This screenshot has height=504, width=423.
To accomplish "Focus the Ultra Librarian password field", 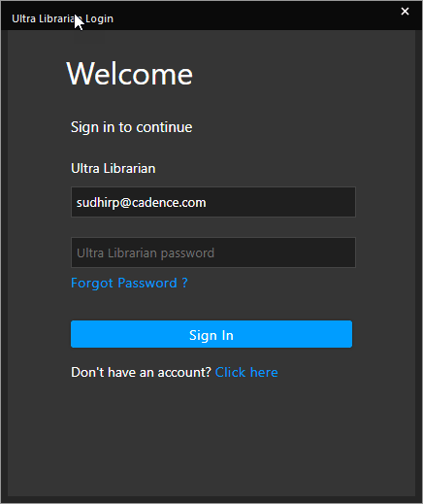I will (x=213, y=252).
